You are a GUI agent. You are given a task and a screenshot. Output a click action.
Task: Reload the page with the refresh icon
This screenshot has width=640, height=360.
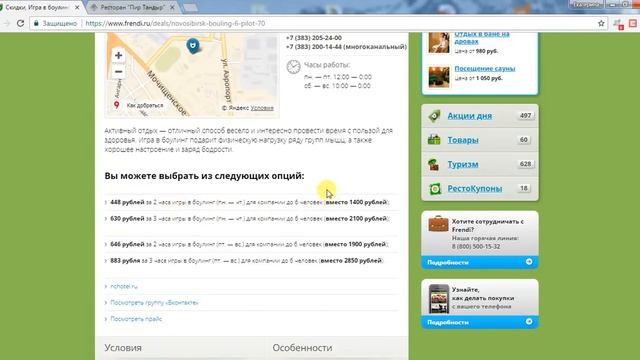click(x=20, y=23)
